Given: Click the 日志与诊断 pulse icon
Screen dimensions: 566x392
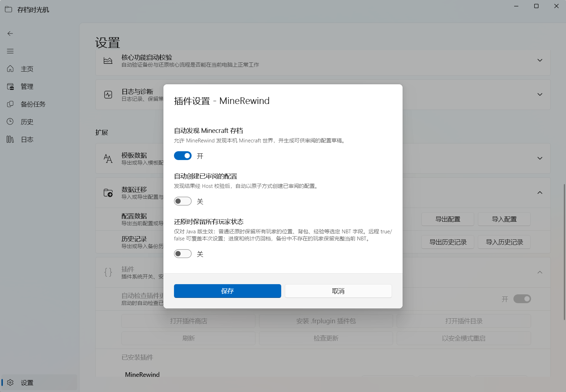Looking at the screenshot, I should [x=108, y=94].
